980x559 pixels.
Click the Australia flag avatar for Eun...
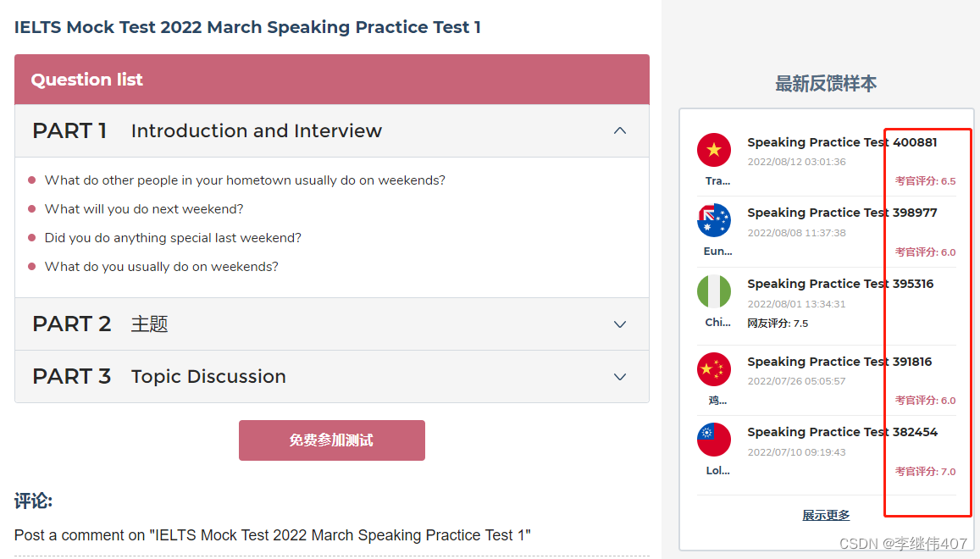click(x=714, y=220)
